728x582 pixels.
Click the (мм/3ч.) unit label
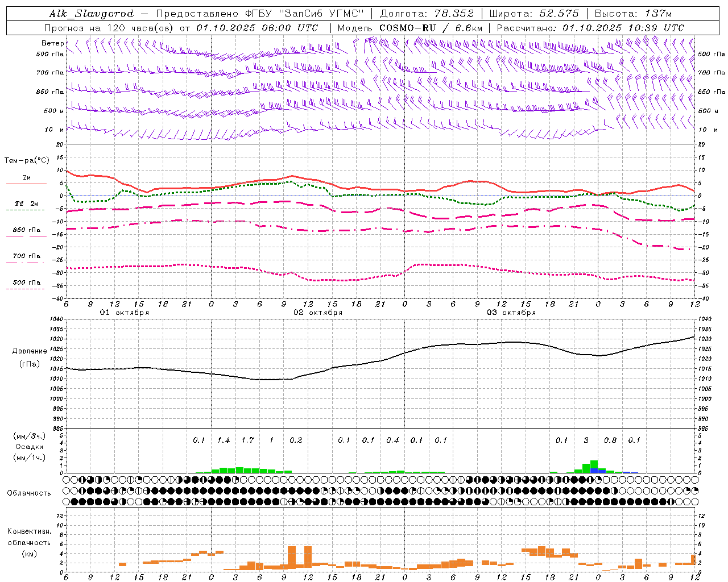(30, 436)
